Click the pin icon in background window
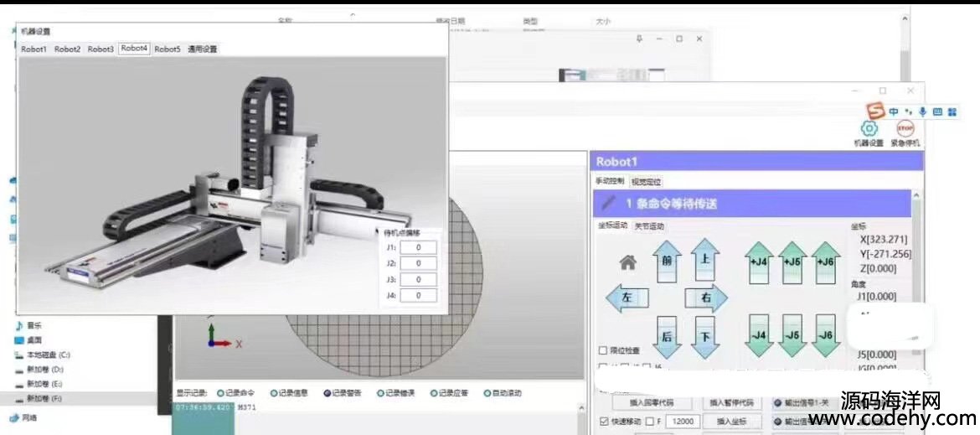980x435 pixels. 639,38
